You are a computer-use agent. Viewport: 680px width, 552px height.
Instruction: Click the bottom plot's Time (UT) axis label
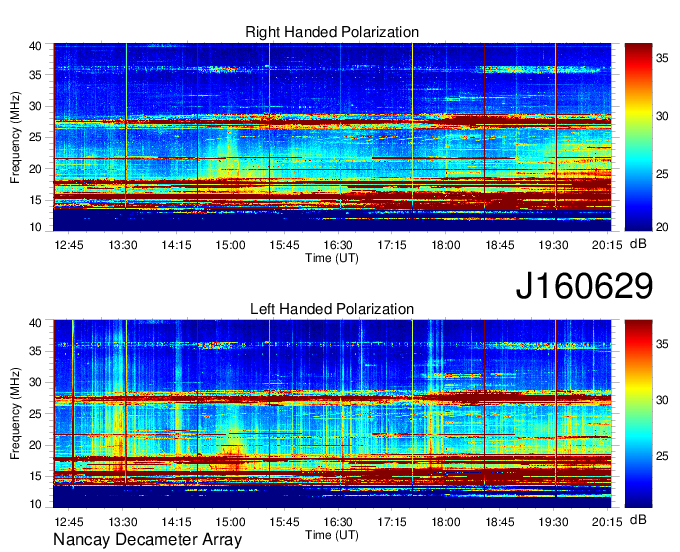coord(332,535)
